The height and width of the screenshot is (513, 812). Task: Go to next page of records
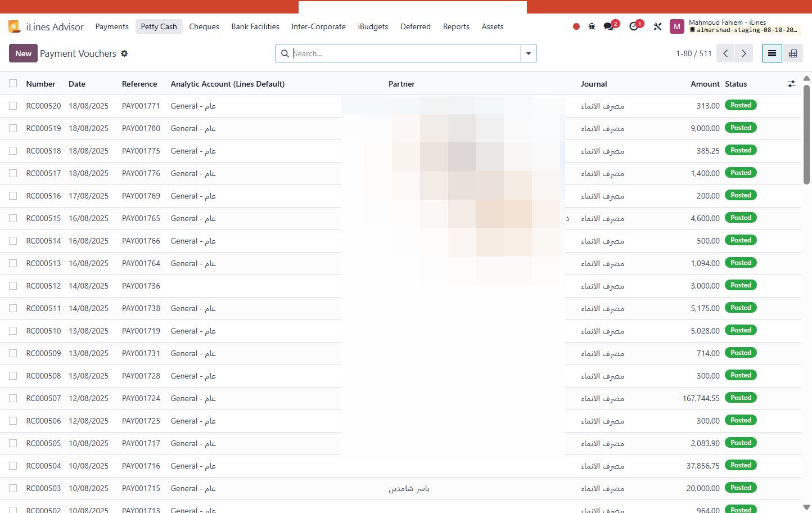(744, 53)
